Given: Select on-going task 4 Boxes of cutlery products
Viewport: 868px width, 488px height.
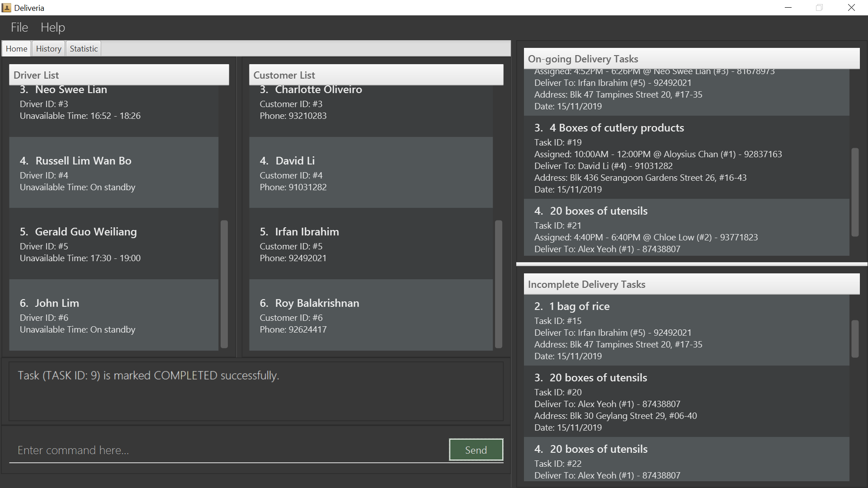Looking at the screenshot, I should click(686, 158).
